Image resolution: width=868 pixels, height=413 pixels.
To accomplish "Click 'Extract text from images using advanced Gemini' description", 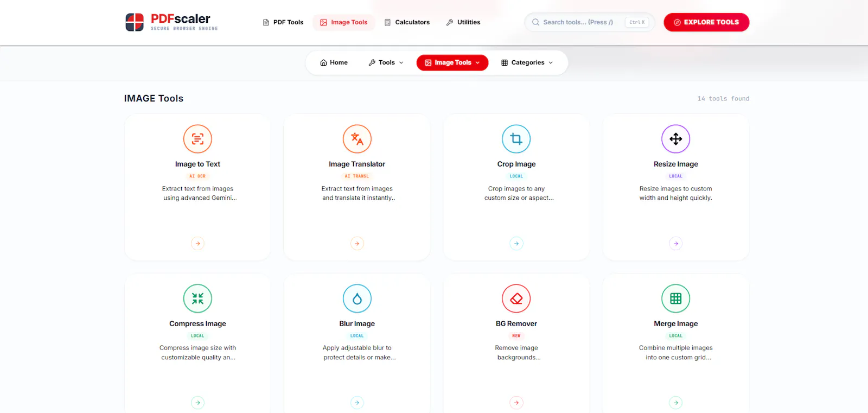I will click(199, 193).
